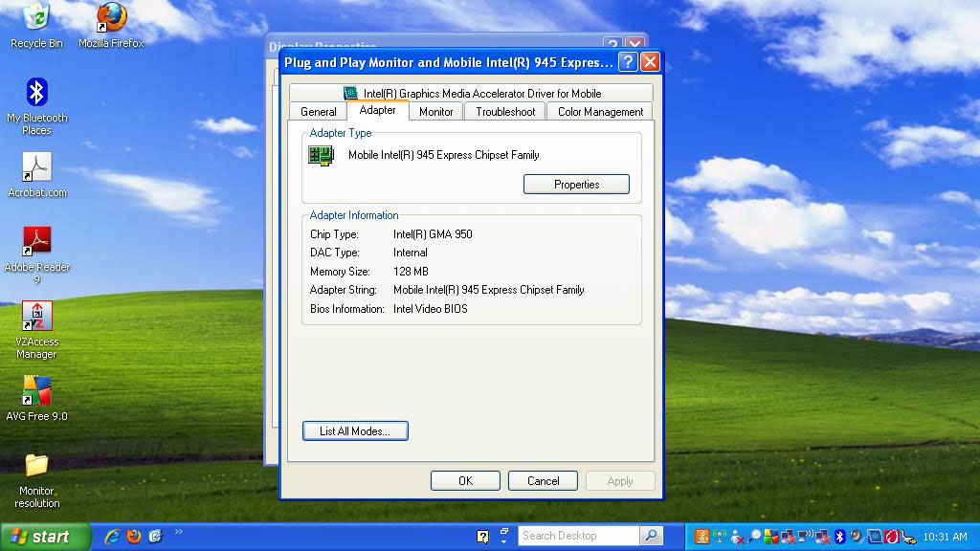Image resolution: width=980 pixels, height=551 pixels.
Task: Click the Intel(R) GMA 950 chip type value
Action: click(x=433, y=234)
